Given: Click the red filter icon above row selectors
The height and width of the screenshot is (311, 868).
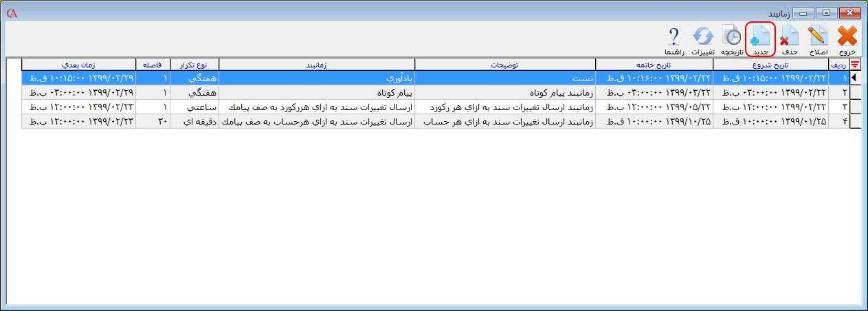Looking at the screenshot, I should pos(855,65).
